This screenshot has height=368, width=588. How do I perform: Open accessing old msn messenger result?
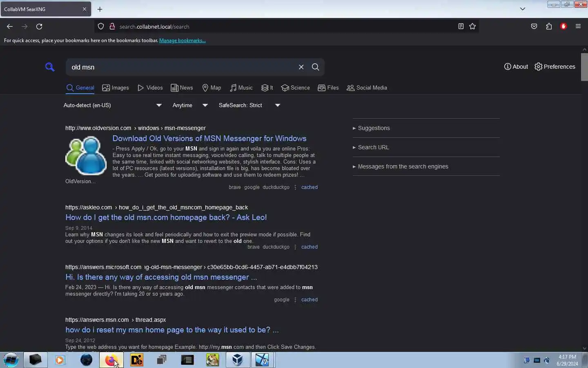[161, 277]
